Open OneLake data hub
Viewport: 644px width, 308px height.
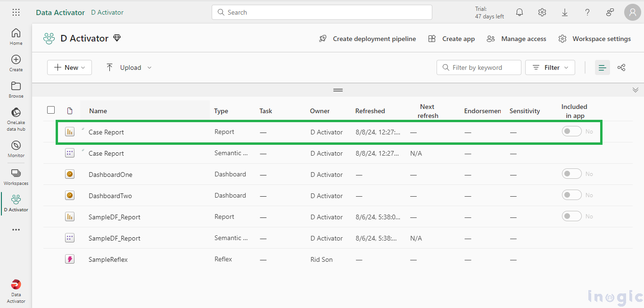click(16, 119)
